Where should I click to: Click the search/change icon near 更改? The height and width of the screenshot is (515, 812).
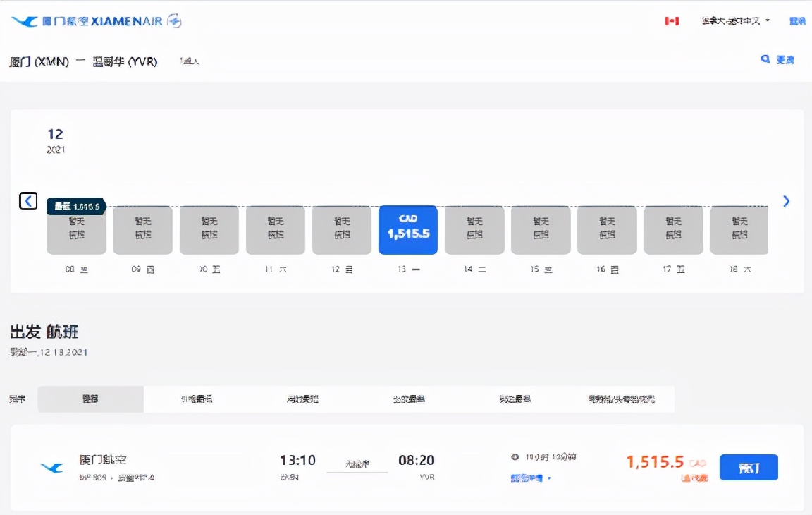click(x=765, y=60)
